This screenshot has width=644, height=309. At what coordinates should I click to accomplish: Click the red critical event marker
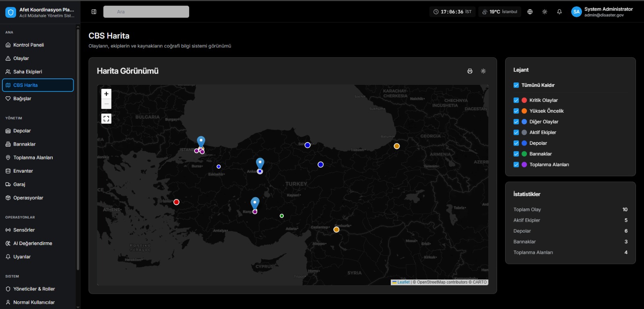coord(176,202)
